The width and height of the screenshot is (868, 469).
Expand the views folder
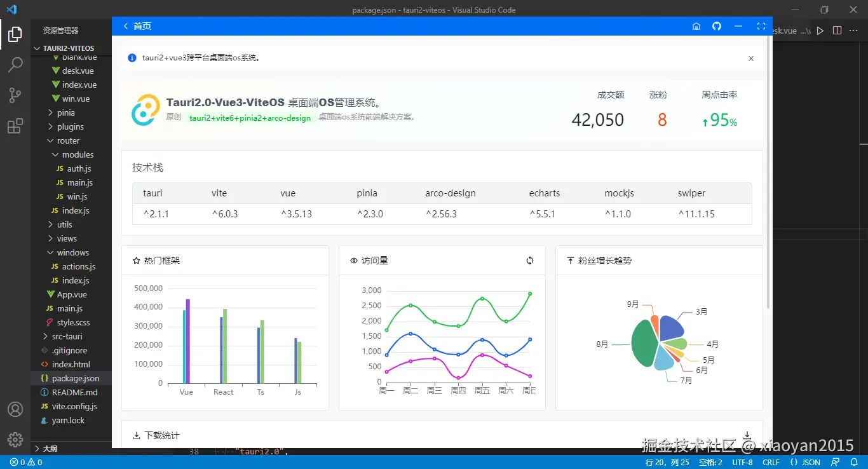click(x=67, y=239)
